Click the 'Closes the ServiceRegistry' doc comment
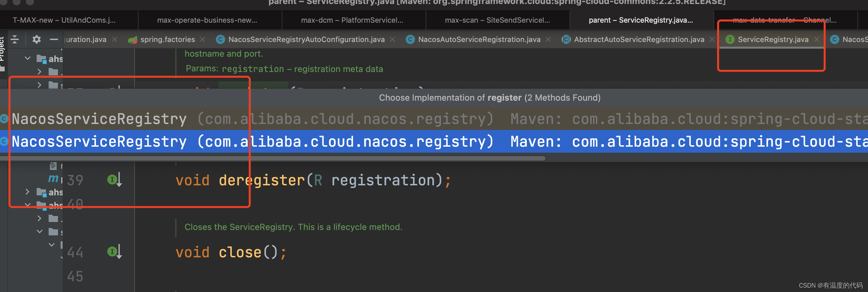The height and width of the screenshot is (292, 868). (x=293, y=227)
